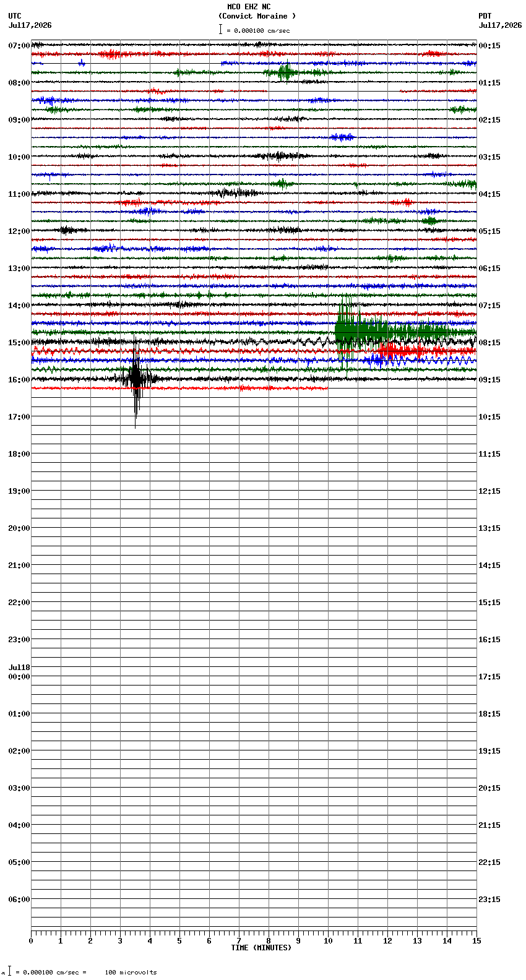
Task: Click the blue burst on 09:30 trace
Action: [342, 137]
